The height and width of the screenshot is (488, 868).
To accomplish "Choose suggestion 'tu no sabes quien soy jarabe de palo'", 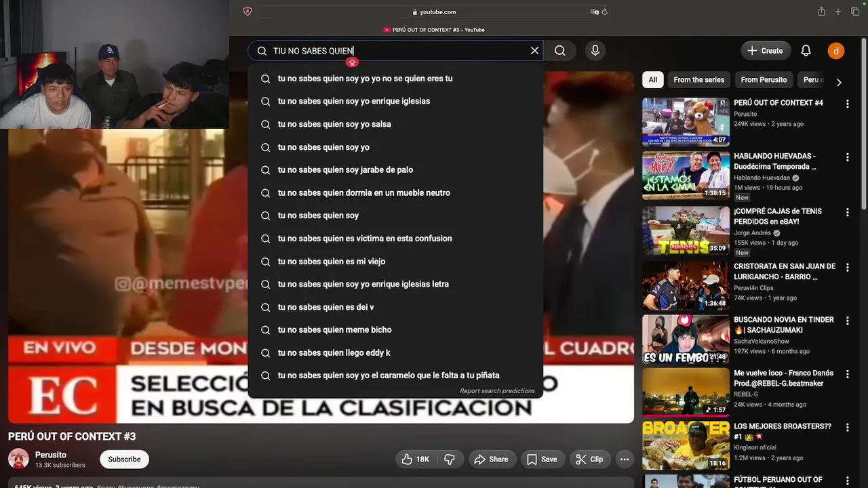I will tap(395, 169).
